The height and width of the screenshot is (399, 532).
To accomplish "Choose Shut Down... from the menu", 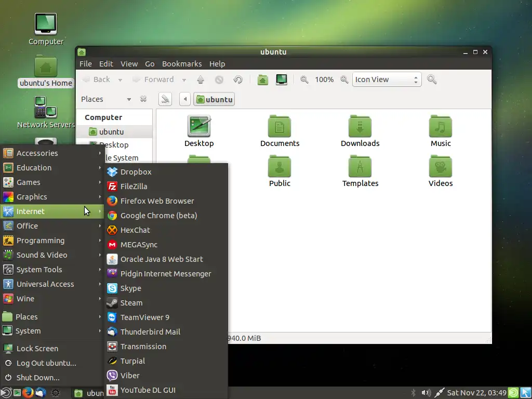I will [x=52, y=378].
